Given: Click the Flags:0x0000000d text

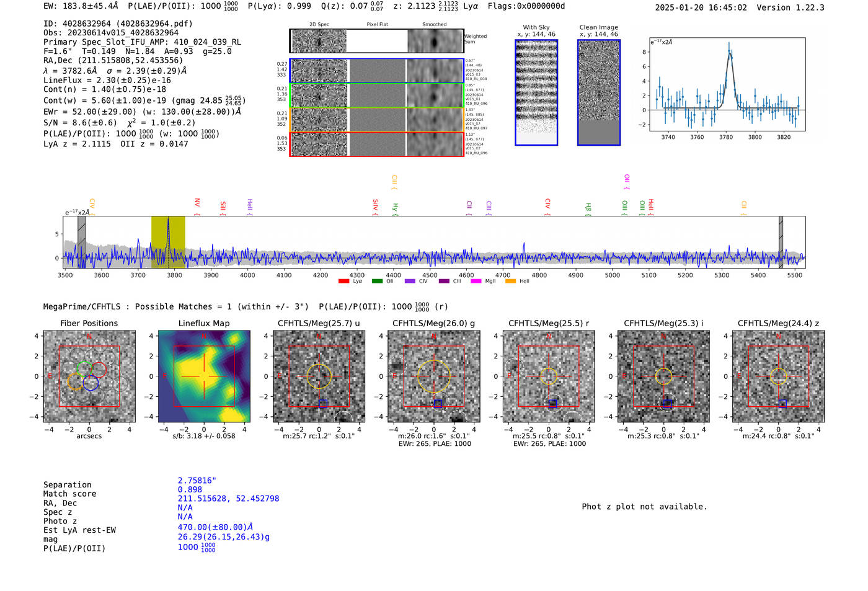Looking at the screenshot, I should 526,6.
